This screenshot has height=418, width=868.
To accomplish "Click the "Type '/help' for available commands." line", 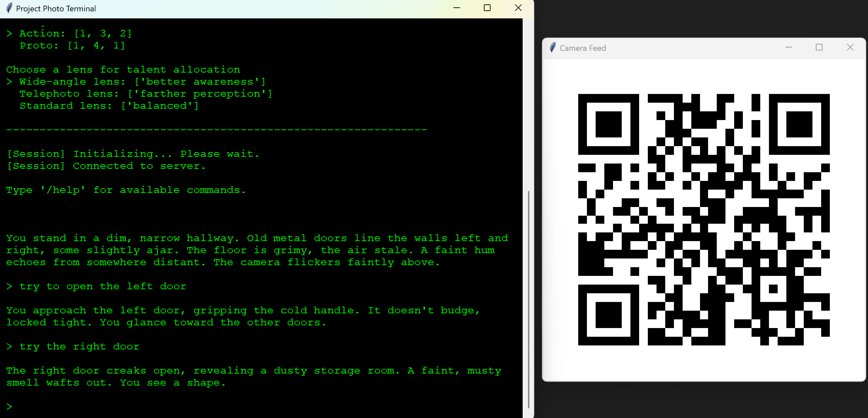I will coord(126,190).
